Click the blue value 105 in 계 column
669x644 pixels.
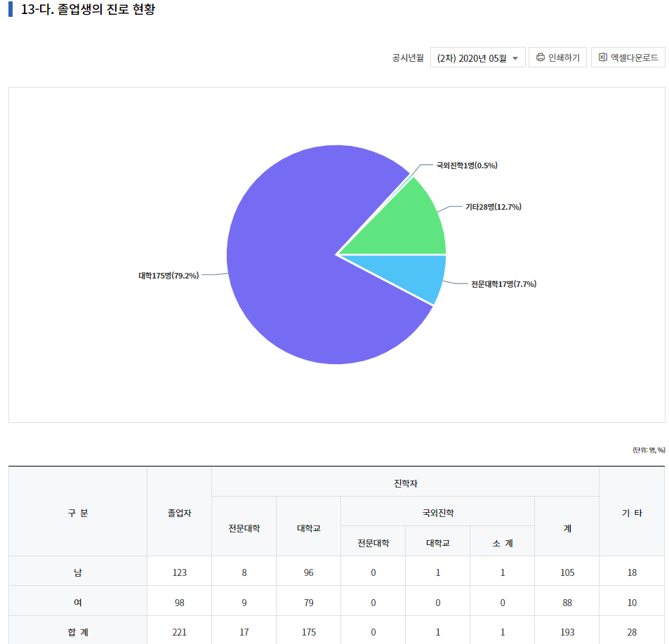click(567, 571)
